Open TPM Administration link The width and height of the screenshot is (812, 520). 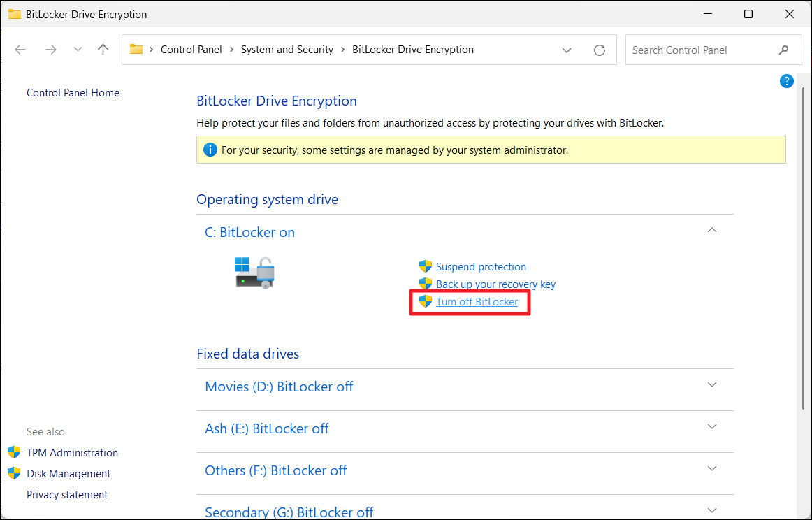[72, 453]
